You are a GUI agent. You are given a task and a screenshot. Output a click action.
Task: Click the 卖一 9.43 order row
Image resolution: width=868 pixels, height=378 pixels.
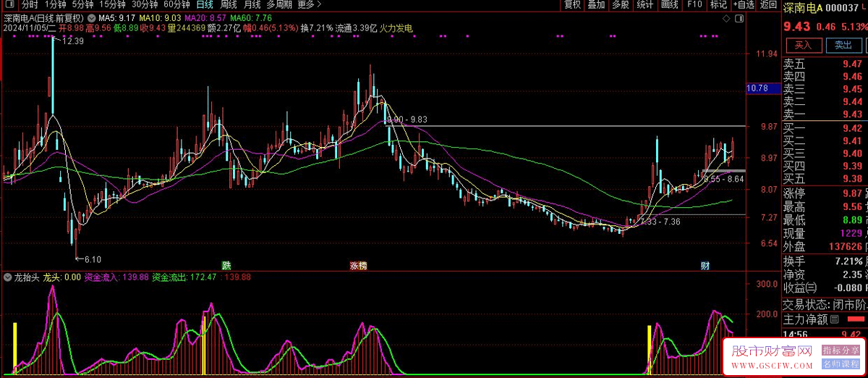click(825, 114)
